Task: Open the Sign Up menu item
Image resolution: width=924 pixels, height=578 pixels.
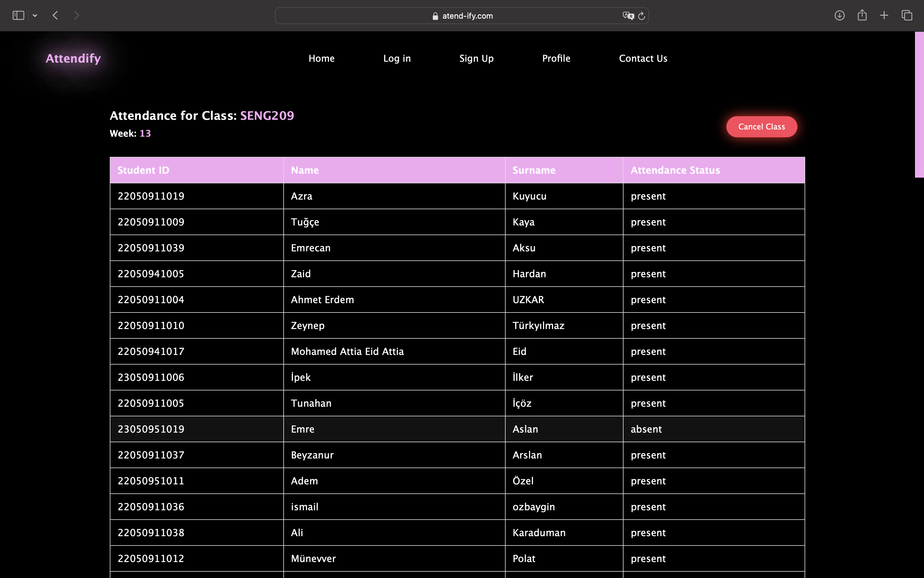Action: (476, 58)
